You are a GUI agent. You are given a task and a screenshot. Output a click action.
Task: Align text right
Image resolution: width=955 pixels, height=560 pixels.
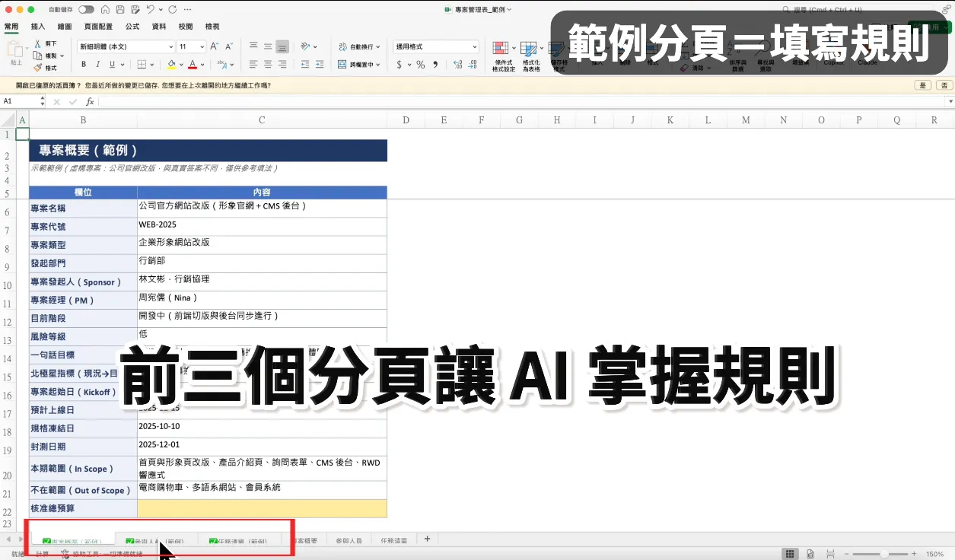click(282, 65)
